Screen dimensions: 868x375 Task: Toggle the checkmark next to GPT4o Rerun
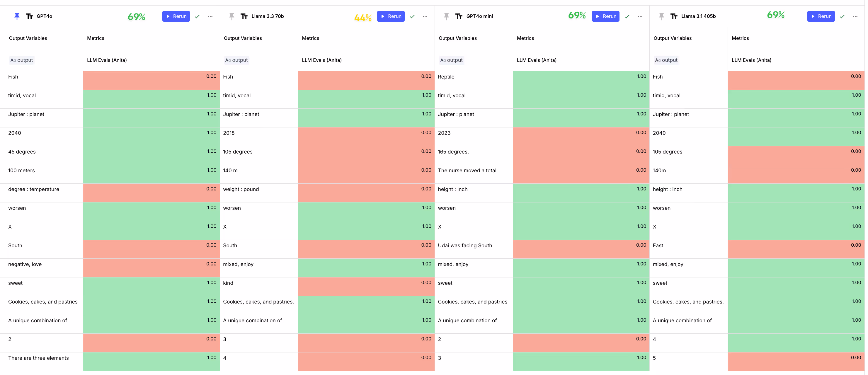pyautogui.click(x=198, y=16)
